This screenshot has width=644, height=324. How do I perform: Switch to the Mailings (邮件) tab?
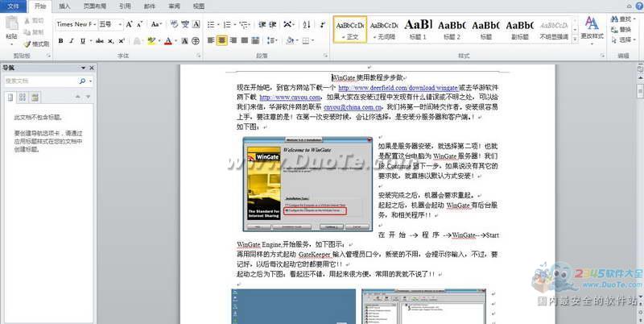pyautogui.click(x=150, y=6)
